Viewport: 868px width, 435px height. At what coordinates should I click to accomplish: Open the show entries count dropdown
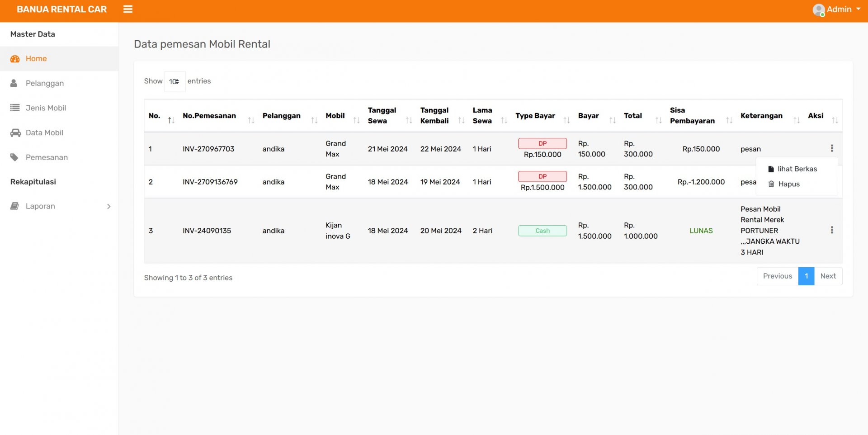175,82
